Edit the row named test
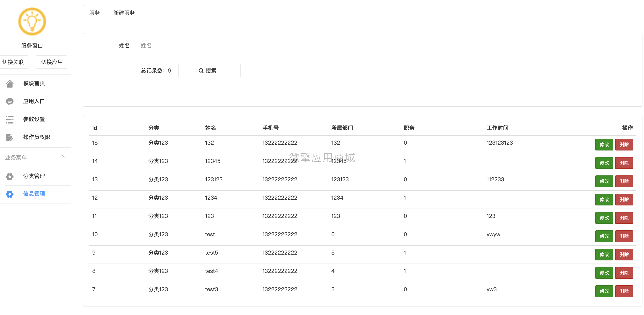The height and width of the screenshot is (315, 644). tap(604, 236)
